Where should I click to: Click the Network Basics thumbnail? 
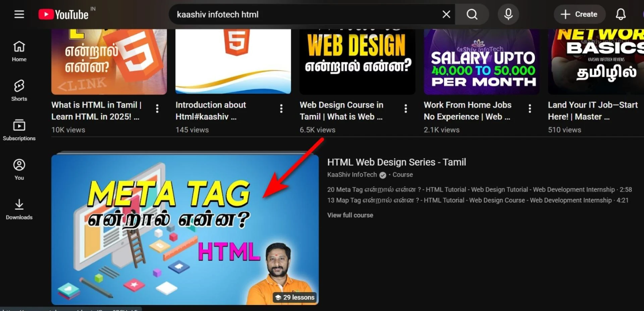[596, 62]
